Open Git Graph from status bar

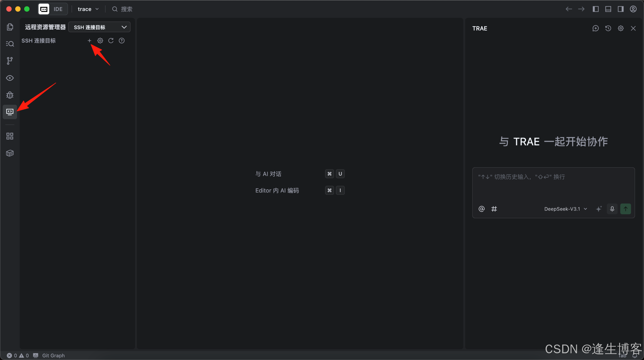coord(53,355)
